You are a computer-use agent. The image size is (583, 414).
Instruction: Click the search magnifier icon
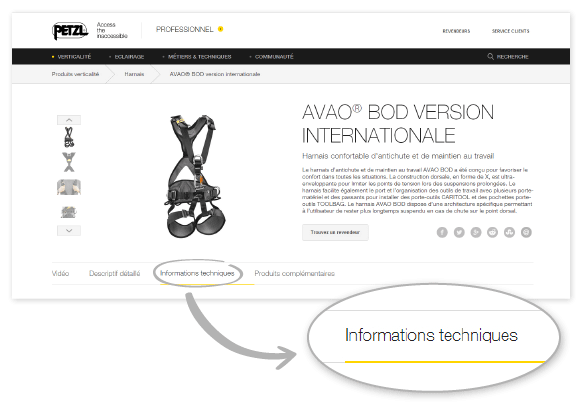tap(490, 57)
